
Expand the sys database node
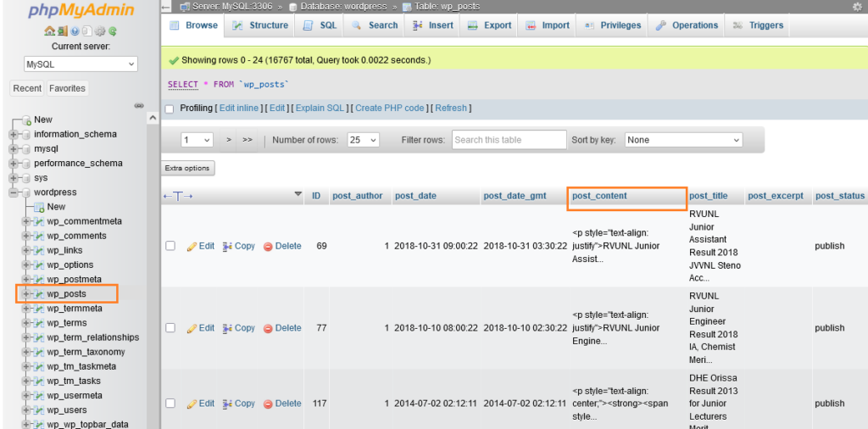tap(14, 178)
